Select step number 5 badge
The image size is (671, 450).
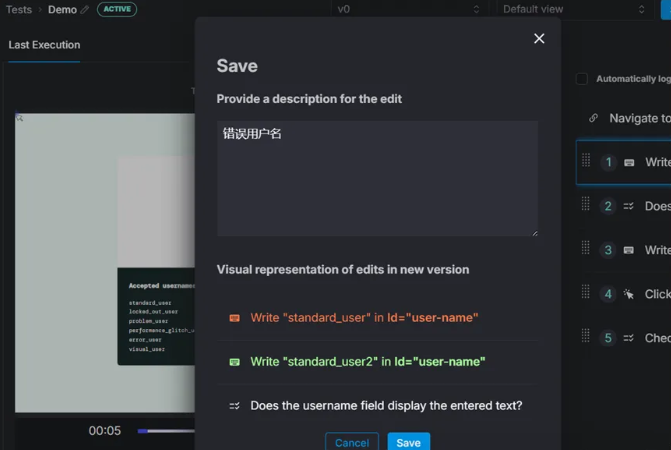608,338
